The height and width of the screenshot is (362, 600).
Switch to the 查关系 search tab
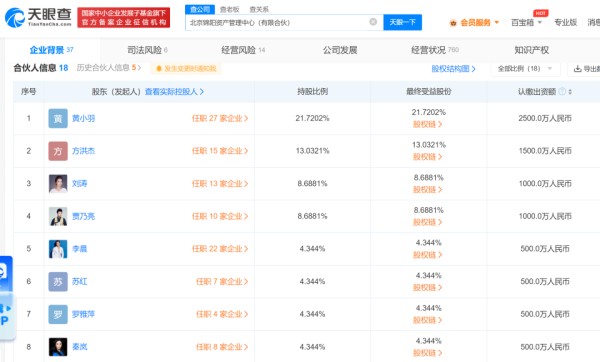coord(259,9)
